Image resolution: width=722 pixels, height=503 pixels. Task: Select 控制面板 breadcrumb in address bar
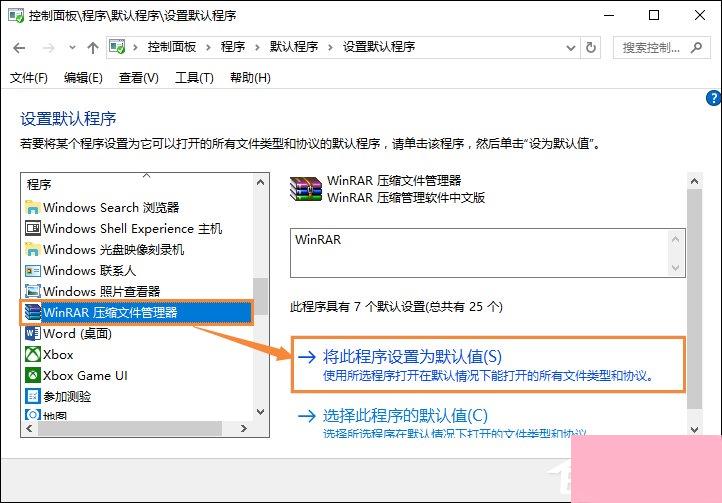point(172,47)
